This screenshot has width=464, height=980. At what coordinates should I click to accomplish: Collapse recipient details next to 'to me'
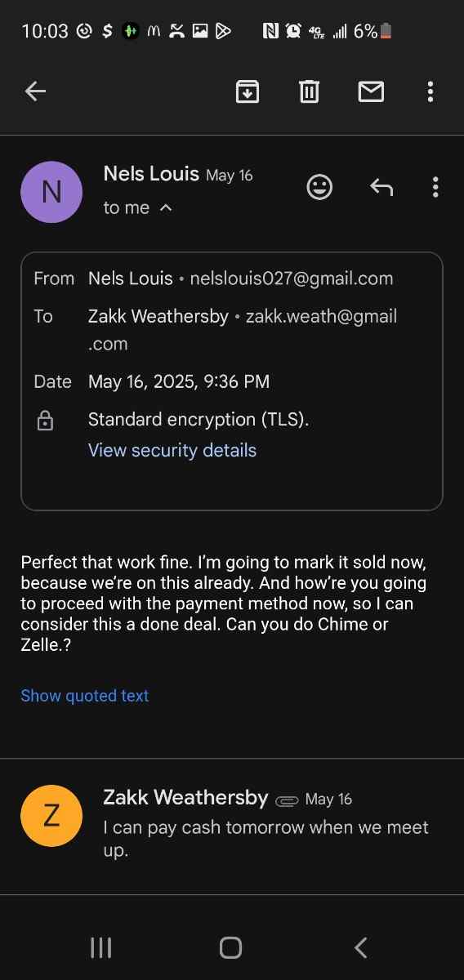click(x=166, y=208)
